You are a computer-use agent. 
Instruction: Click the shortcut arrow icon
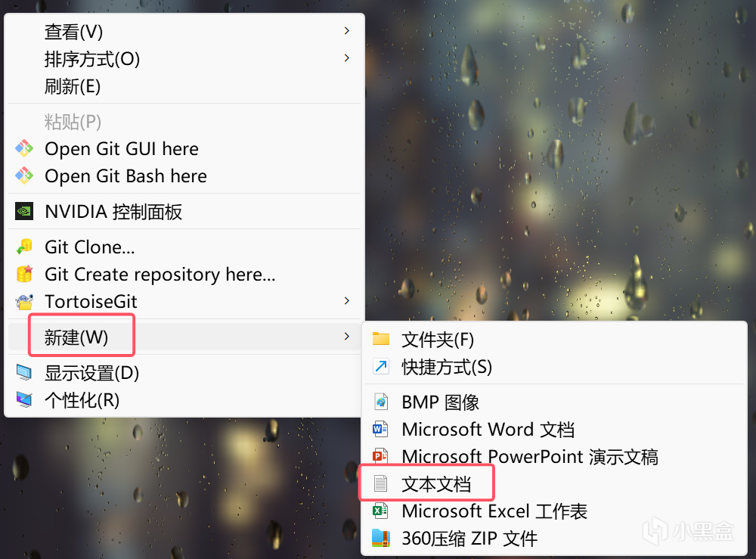click(x=381, y=367)
